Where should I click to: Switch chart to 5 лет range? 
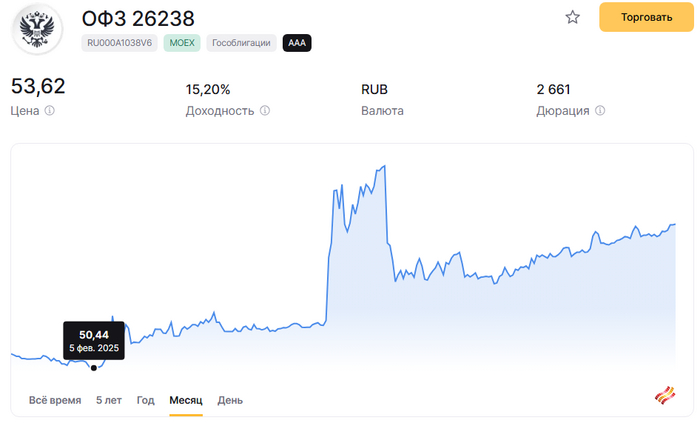click(x=109, y=400)
